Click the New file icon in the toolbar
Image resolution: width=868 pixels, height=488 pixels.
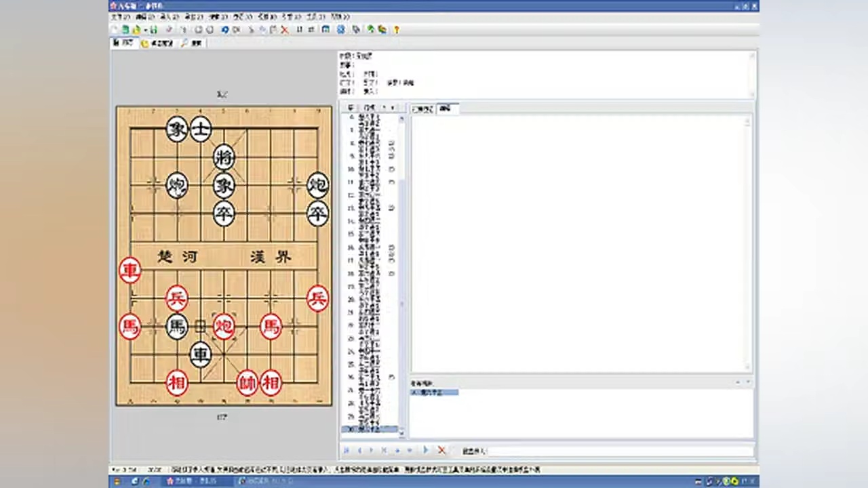(115, 30)
